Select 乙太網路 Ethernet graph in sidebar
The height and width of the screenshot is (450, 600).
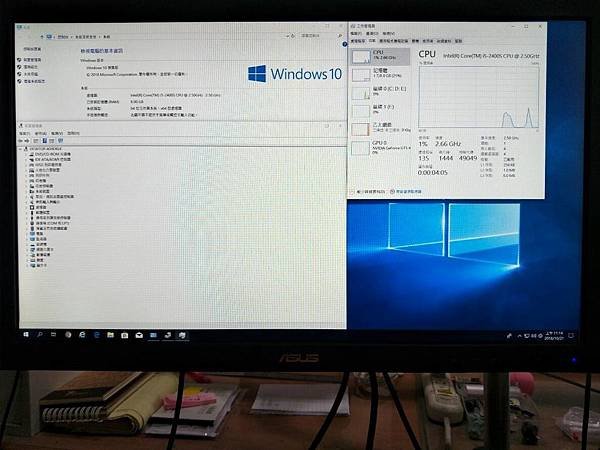pyautogui.click(x=380, y=129)
